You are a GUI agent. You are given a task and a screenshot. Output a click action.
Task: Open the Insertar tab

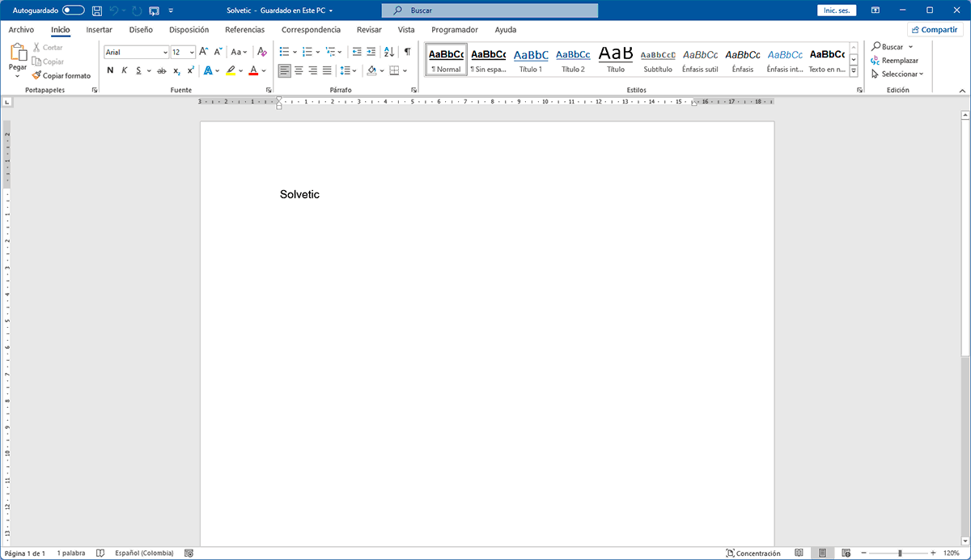100,29
